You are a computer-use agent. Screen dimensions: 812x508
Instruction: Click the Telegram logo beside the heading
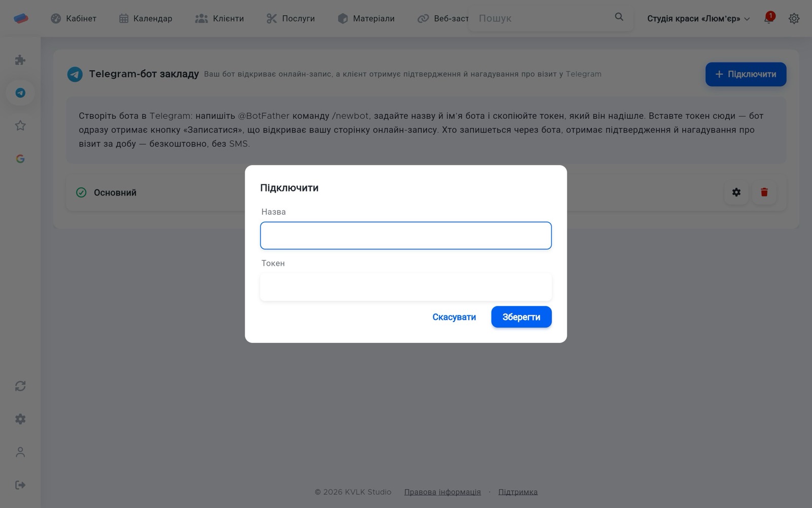75,74
